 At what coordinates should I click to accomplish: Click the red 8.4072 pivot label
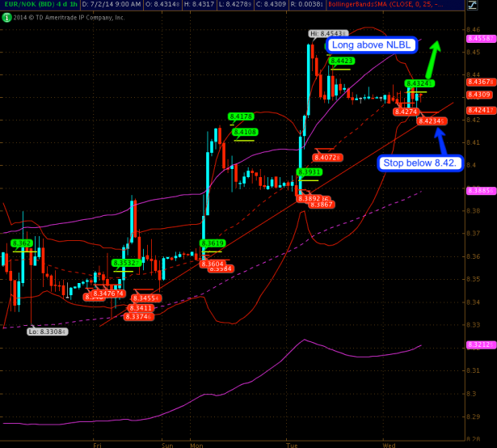coord(327,157)
